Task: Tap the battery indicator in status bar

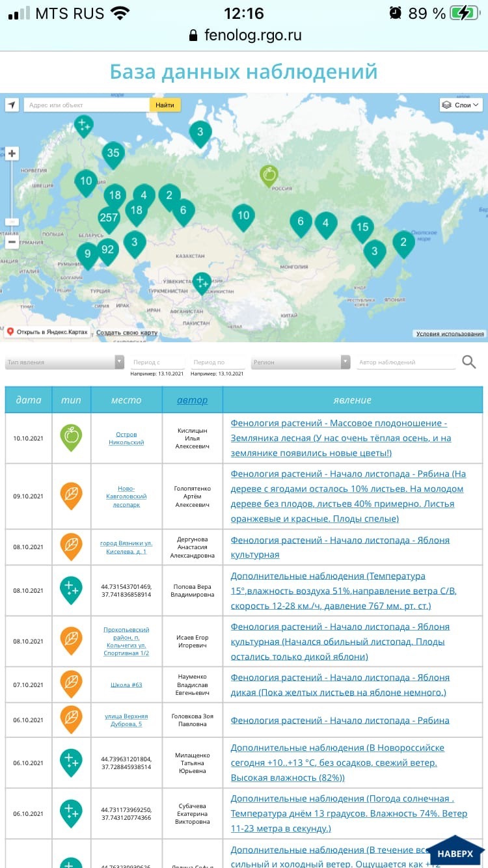Action: click(464, 13)
